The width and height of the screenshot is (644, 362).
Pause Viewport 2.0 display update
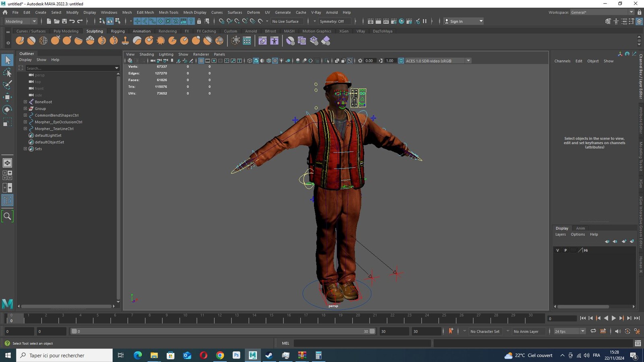[425, 21]
